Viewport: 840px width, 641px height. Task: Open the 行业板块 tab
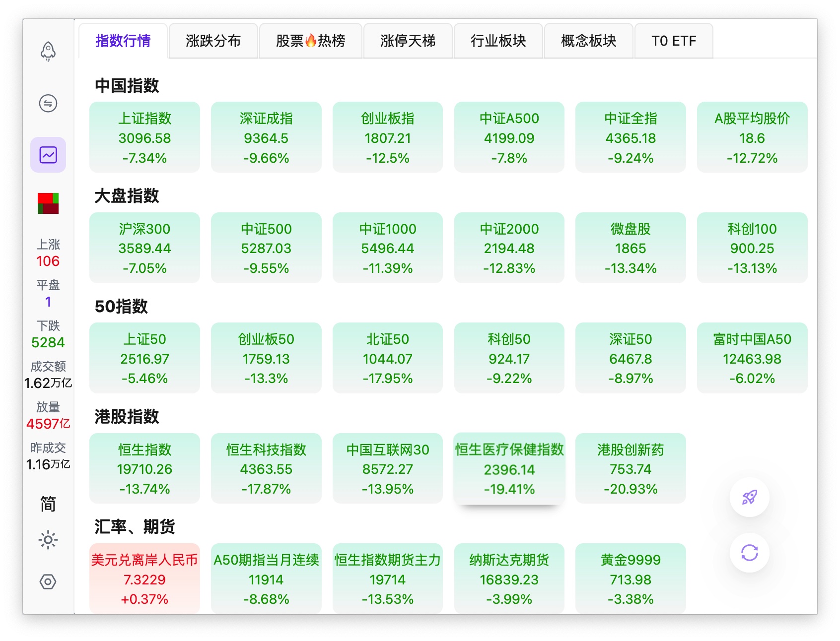(498, 41)
